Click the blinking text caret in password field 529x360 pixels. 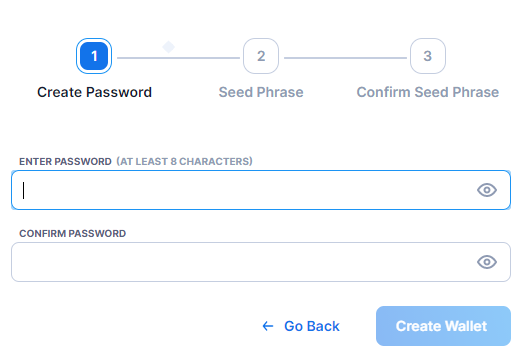coord(23,190)
